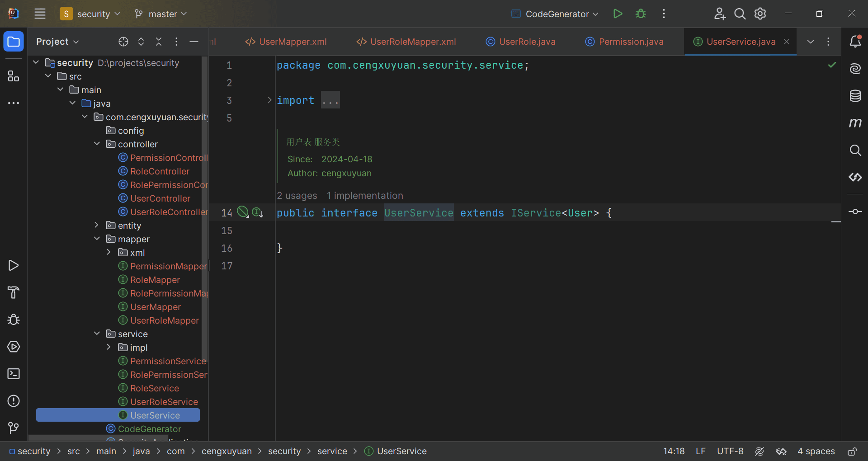Open more run actions kebab menu

coord(664,14)
